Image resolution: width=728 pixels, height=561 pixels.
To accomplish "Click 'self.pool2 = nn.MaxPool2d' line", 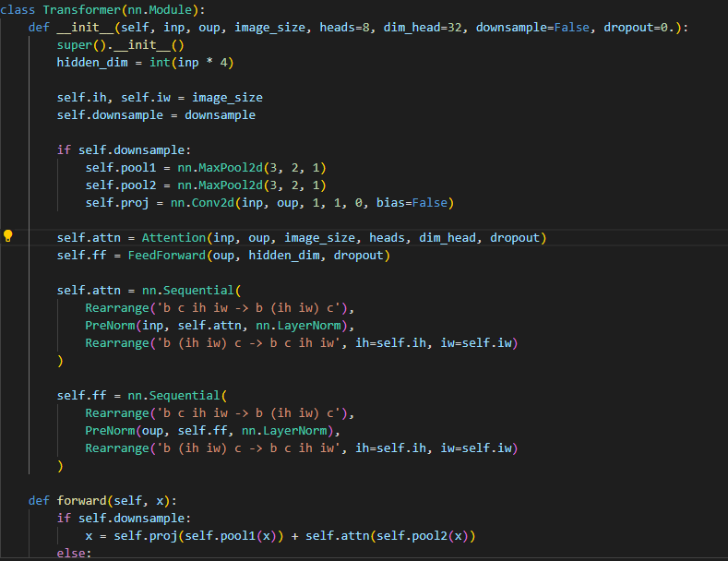I will (x=206, y=185).
